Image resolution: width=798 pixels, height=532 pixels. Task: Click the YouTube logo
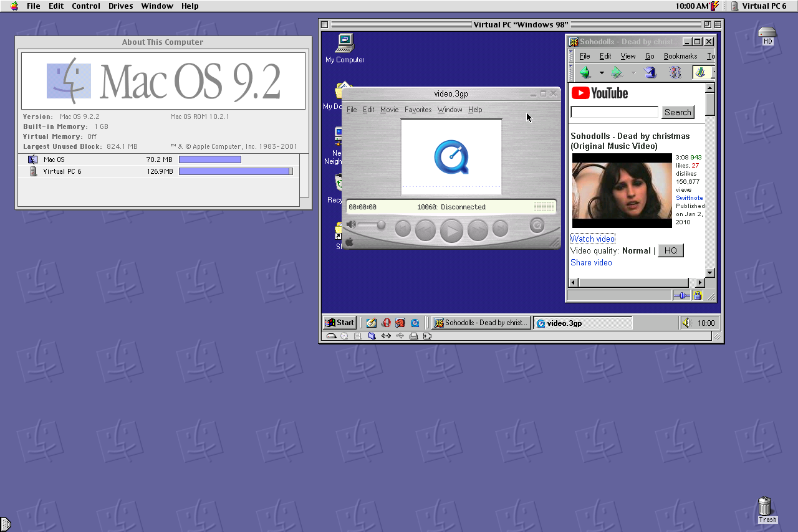pos(600,93)
